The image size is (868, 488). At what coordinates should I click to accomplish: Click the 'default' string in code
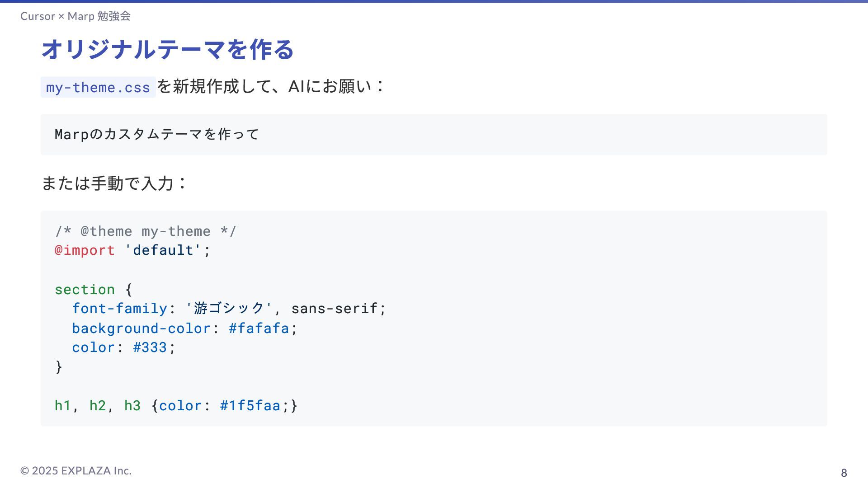(x=163, y=250)
